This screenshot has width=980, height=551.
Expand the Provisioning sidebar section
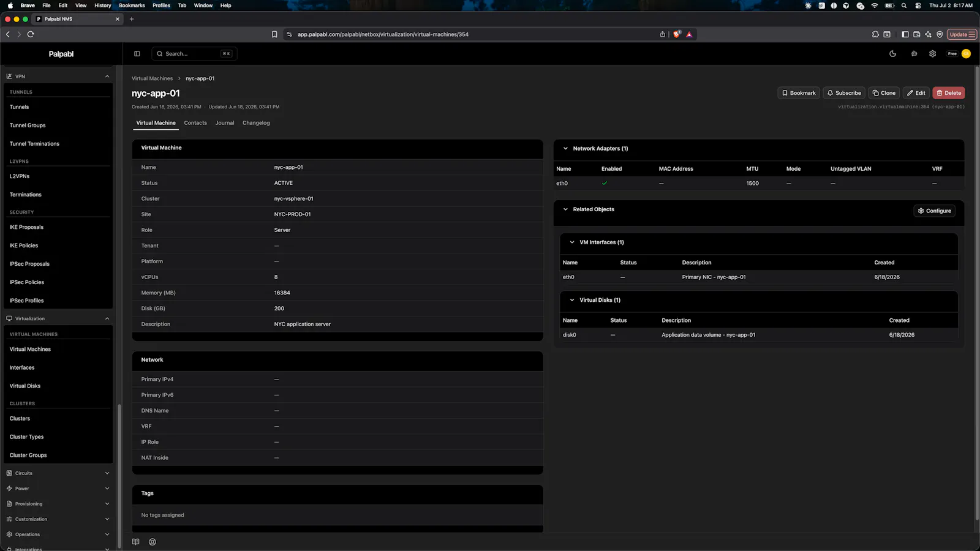(107, 504)
